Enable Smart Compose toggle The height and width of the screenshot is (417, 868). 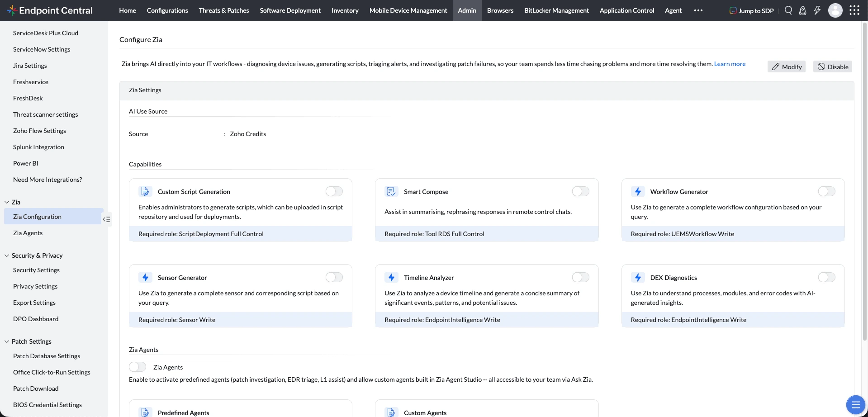point(580,191)
